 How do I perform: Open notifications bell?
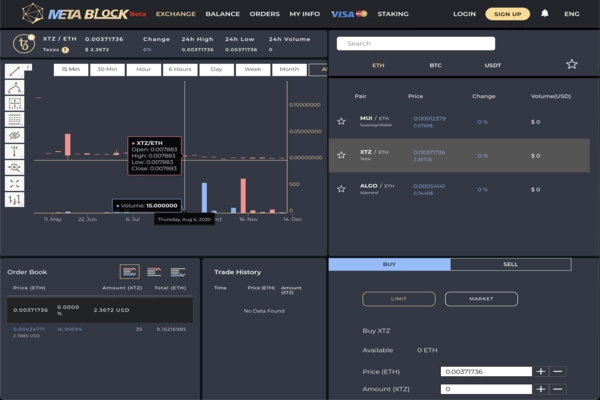pos(545,14)
